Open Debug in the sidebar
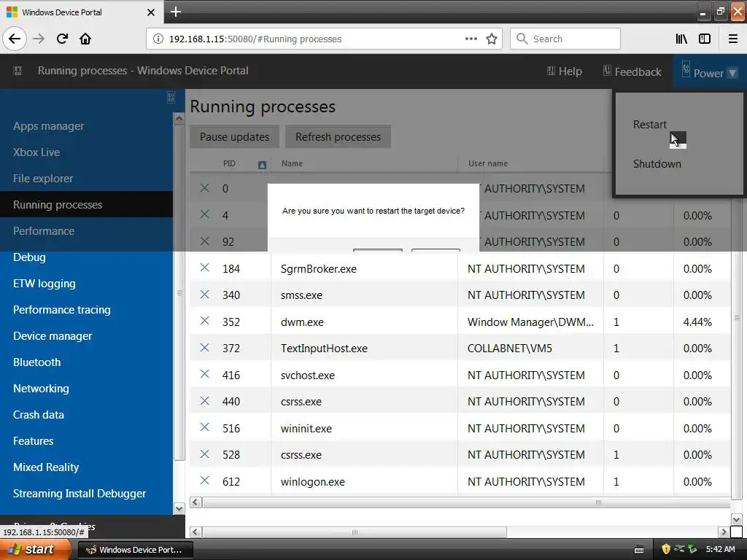This screenshot has width=747, height=560. tap(29, 257)
